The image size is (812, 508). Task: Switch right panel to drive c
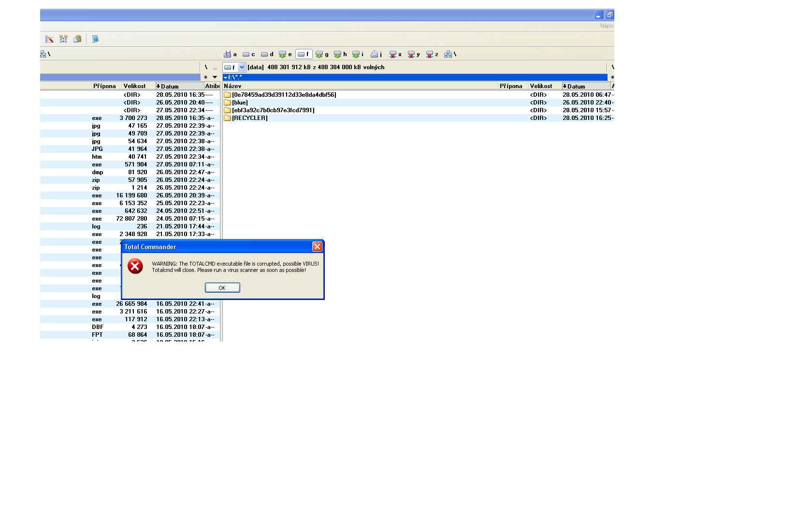[249, 54]
